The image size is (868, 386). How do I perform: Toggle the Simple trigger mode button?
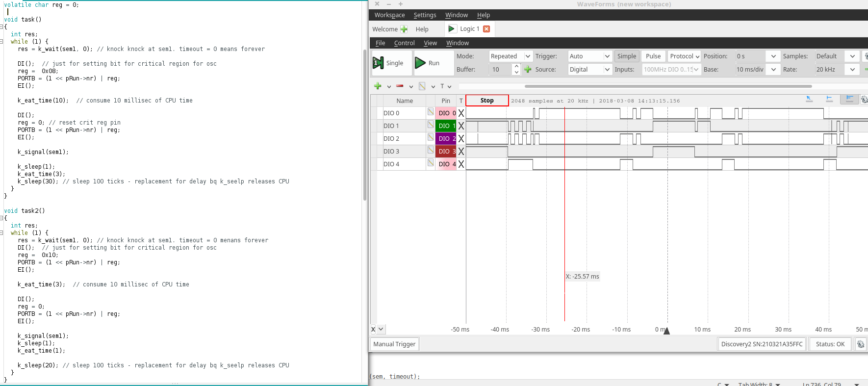(x=626, y=56)
